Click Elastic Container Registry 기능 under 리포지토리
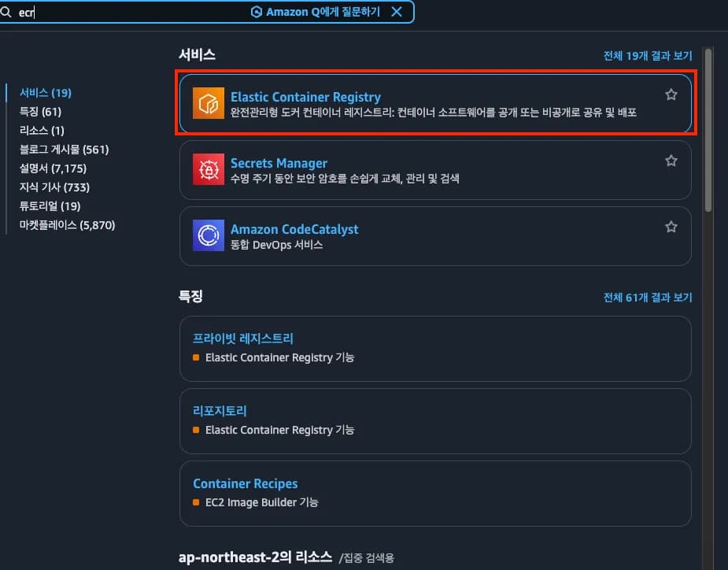This screenshot has height=570, width=728. click(279, 430)
